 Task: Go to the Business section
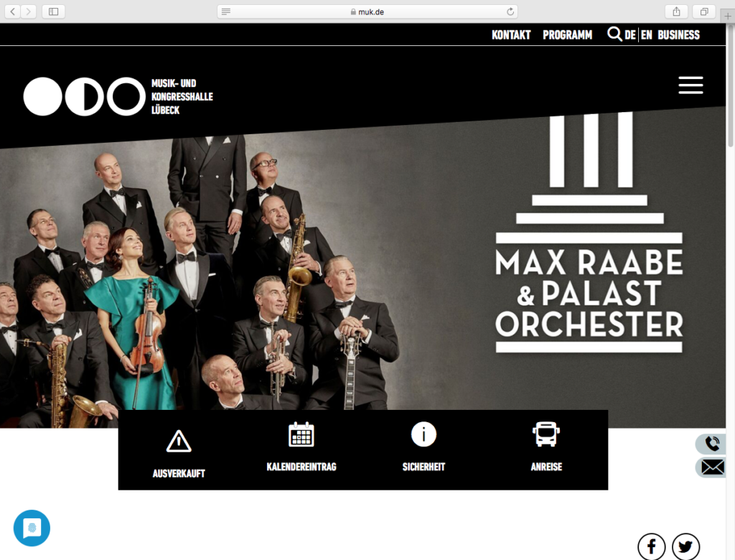pyautogui.click(x=678, y=35)
